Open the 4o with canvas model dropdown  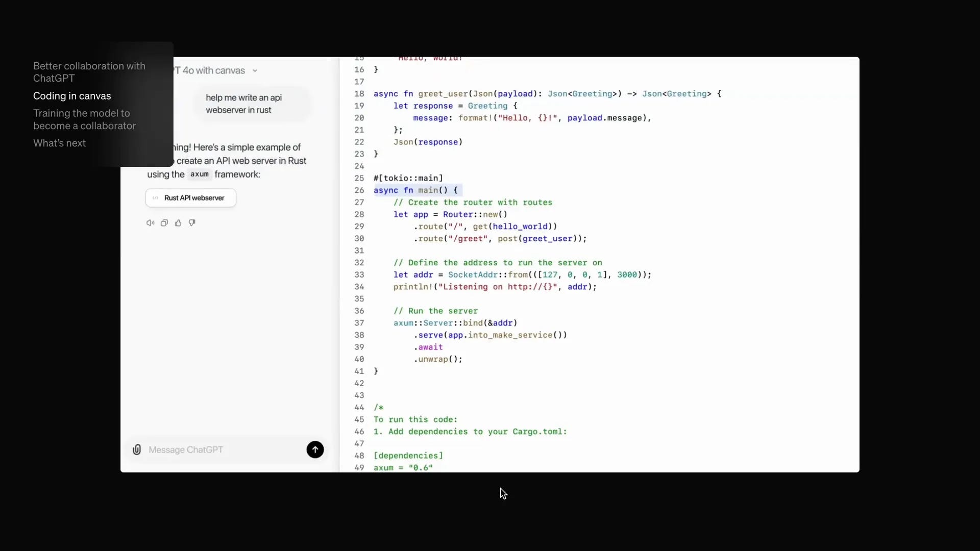254,70
